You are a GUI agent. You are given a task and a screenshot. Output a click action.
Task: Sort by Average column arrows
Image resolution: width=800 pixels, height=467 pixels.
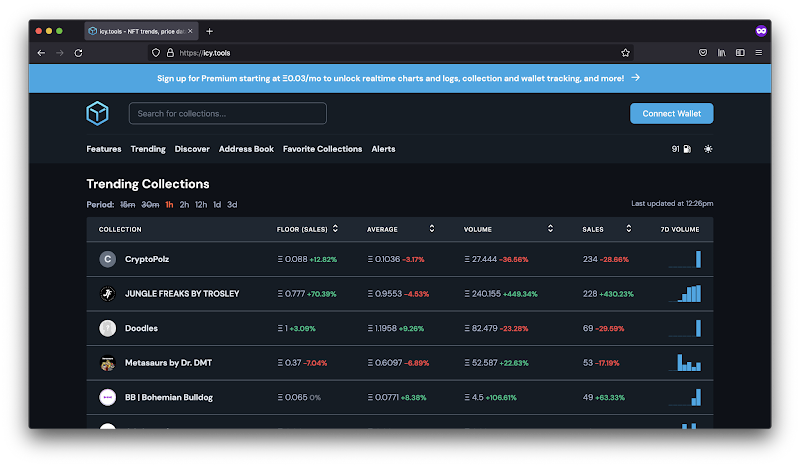pos(432,229)
